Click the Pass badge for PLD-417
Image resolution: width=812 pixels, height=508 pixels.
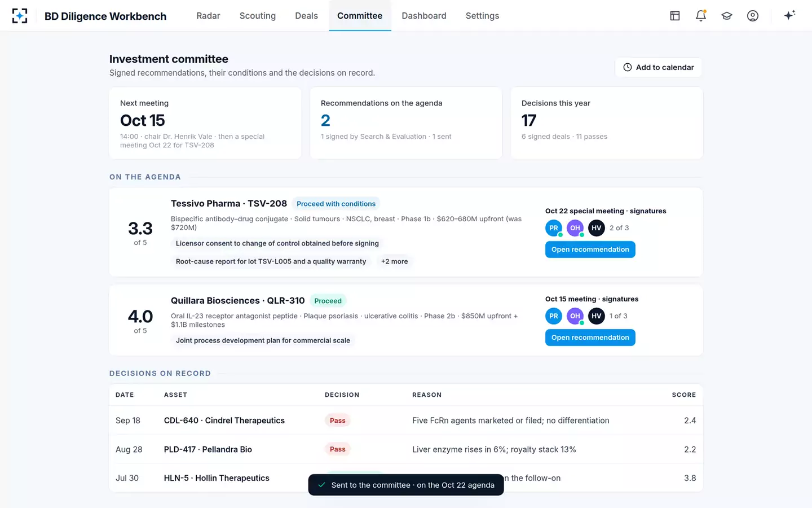pos(338,449)
